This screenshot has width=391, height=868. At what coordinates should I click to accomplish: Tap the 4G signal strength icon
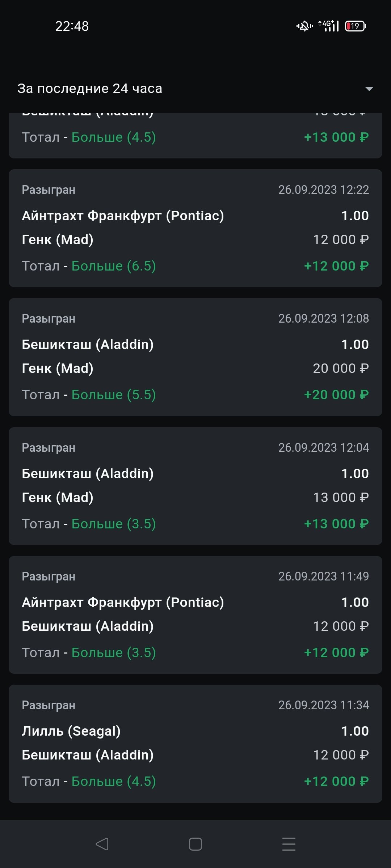[x=329, y=26]
